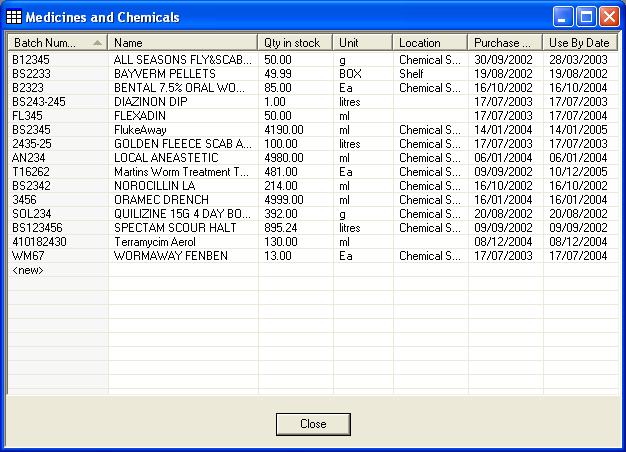Click the quantity 4980.00 cell
626x452 pixels.
click(296, 158)
